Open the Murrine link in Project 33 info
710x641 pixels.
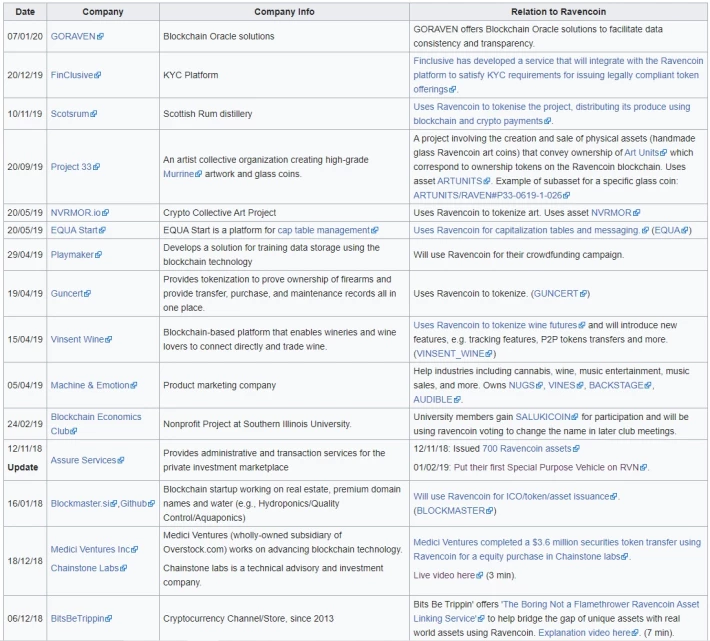click(182, 174)
